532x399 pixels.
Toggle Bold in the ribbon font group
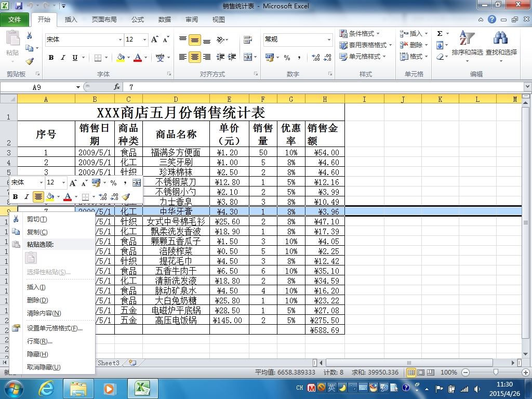(x=51, y=57)
